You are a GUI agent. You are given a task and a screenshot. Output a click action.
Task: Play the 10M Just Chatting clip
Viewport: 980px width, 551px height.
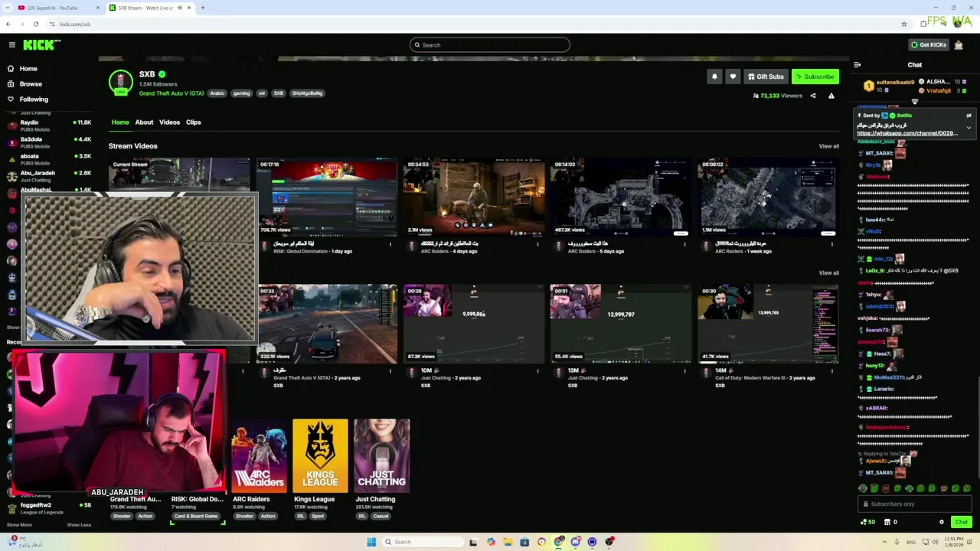tap(474, 324)
